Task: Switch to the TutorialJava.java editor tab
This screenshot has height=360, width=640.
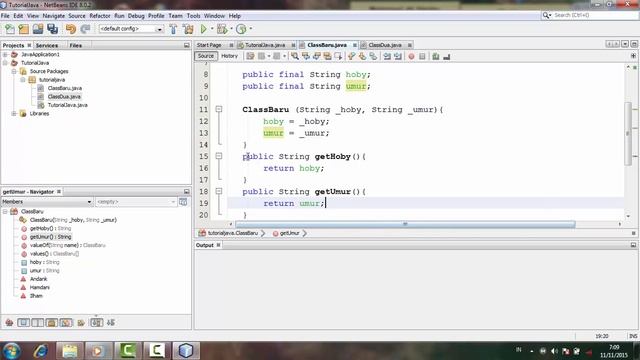Action: coord(265,45)
